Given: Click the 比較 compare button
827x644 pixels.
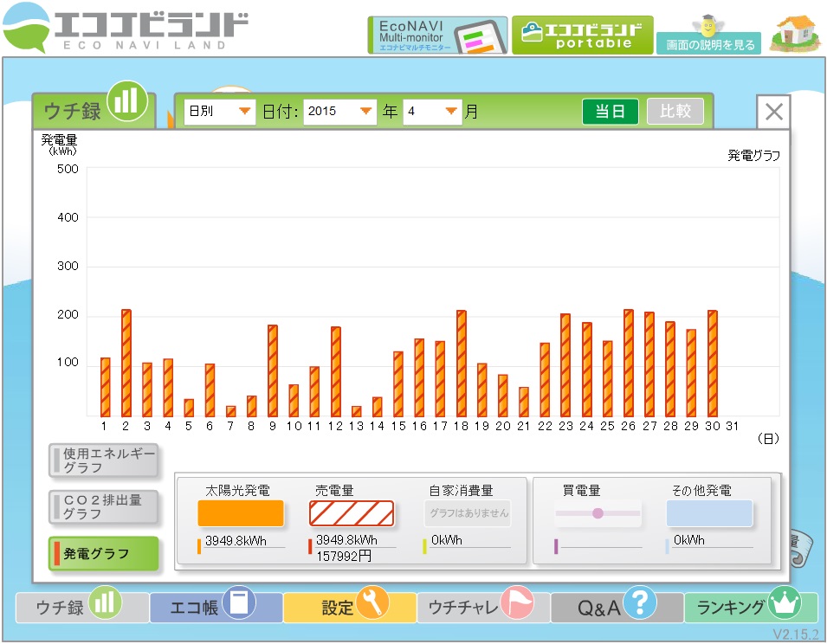Looking at the screenshot, I should click(x=675, y=111).
